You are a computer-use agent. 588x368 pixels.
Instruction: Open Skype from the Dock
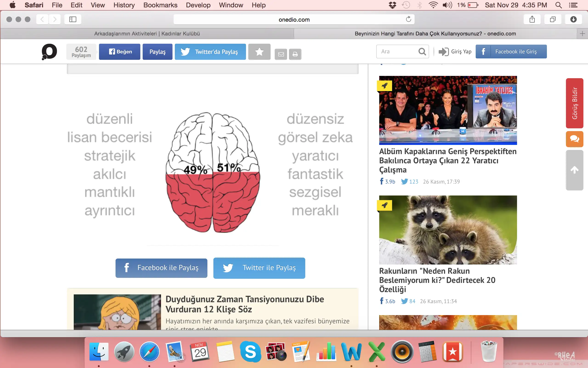251,352
